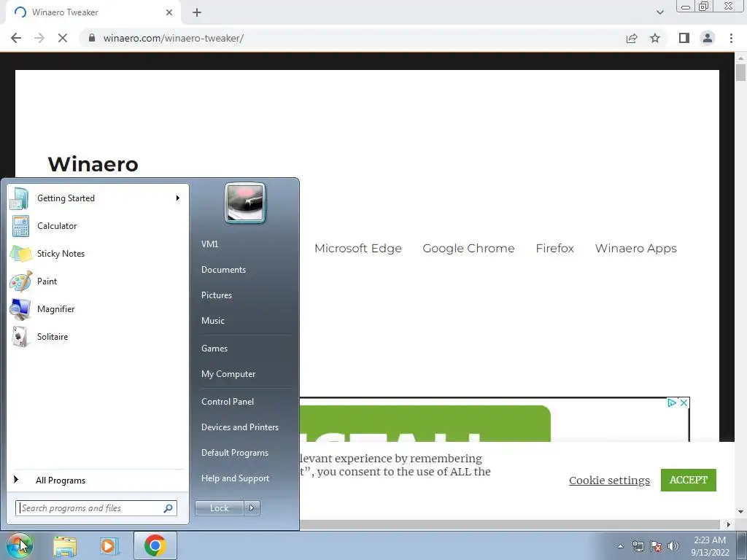The width and height of the screenshot is (747, 560).
Task: Open Windows Media Player from taskbar
Action: coord(109,546)
